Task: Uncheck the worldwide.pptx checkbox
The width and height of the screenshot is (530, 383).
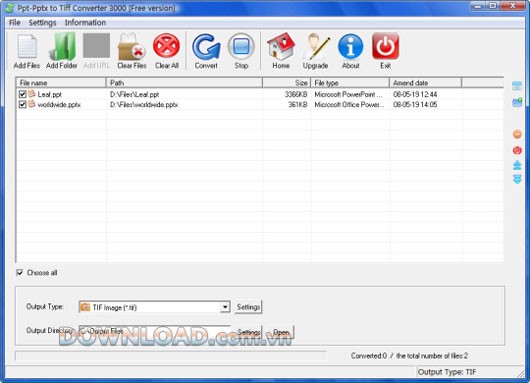Action: tap(22, 104)
